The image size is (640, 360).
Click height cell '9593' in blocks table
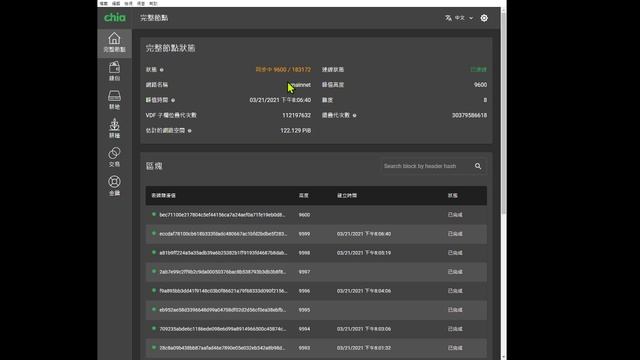304,348
